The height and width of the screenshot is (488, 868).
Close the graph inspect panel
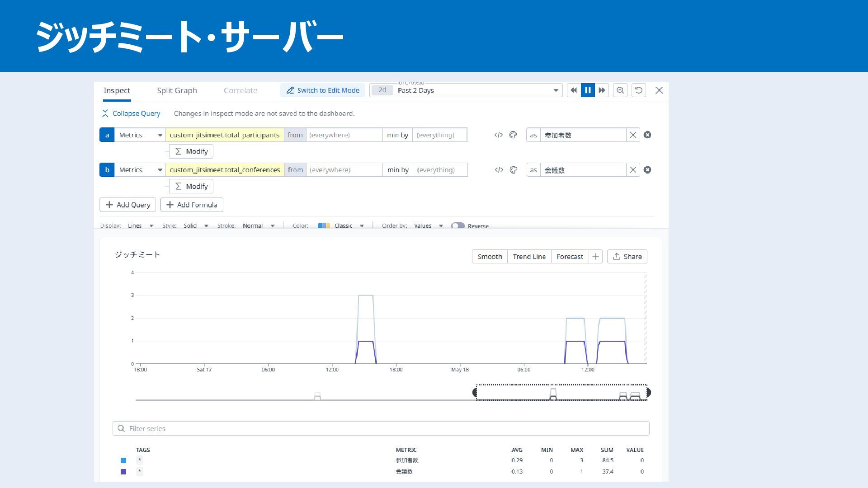point(659,90)
